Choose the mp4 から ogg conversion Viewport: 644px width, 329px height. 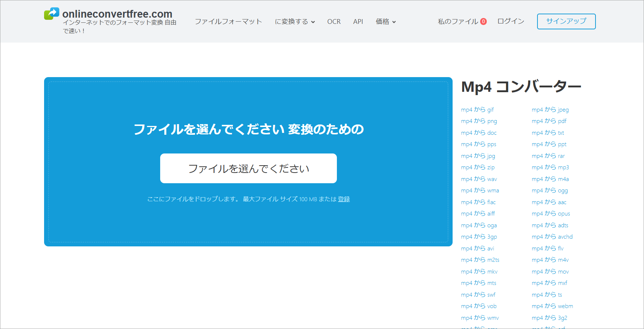550,190
